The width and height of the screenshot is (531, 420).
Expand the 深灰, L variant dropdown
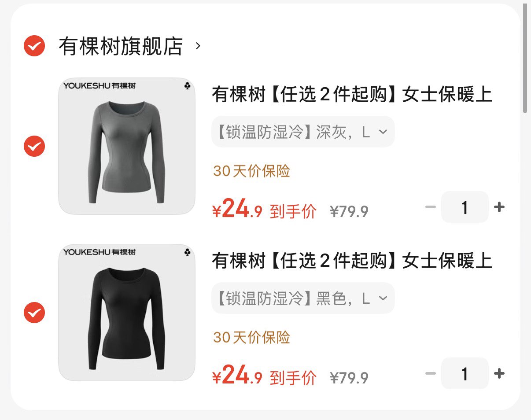pyautogui.click(x=303, y=132)
